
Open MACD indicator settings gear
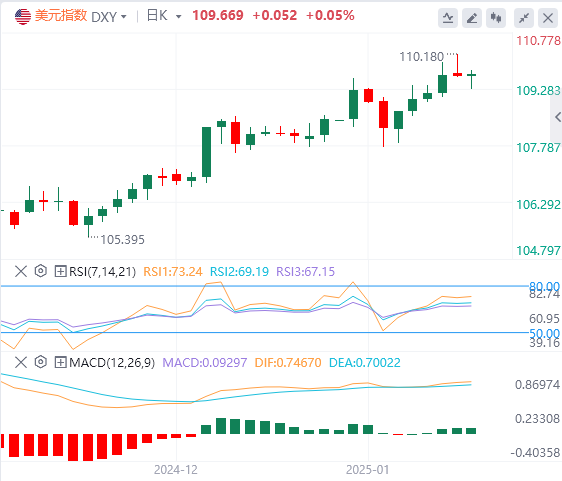pos(41,362)
